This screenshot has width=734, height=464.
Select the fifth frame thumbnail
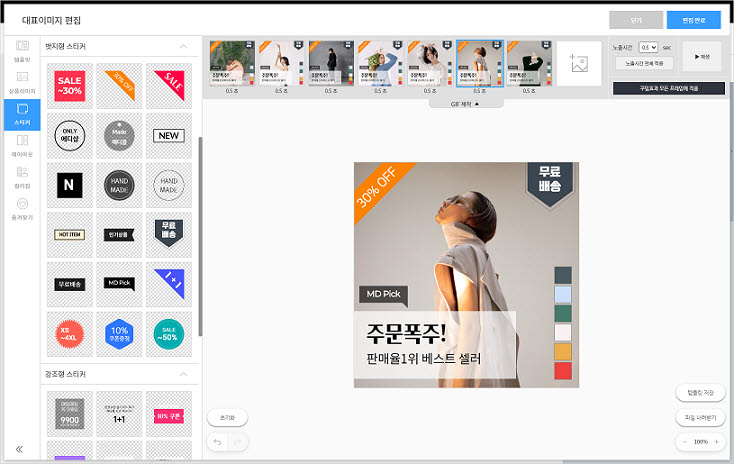(x=430, y=63)
